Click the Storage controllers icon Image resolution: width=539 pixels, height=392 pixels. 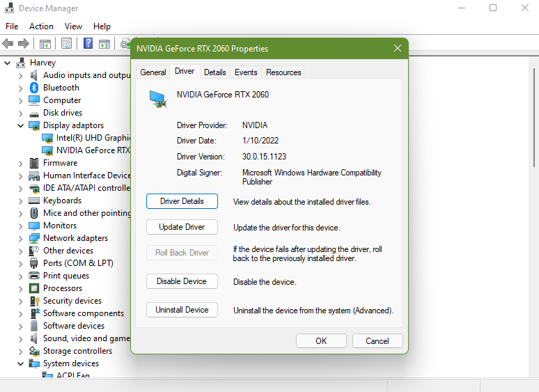coord(34,351)
